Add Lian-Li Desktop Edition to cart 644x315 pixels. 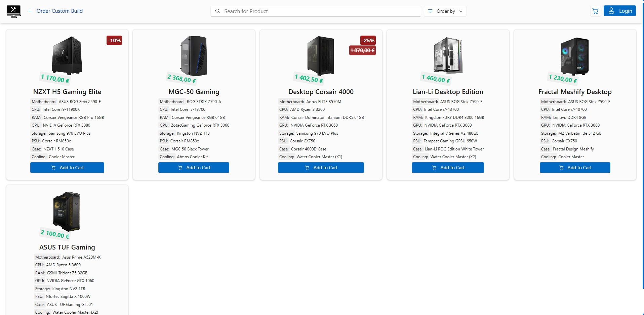pyautogui.click(x=448, y=168)
